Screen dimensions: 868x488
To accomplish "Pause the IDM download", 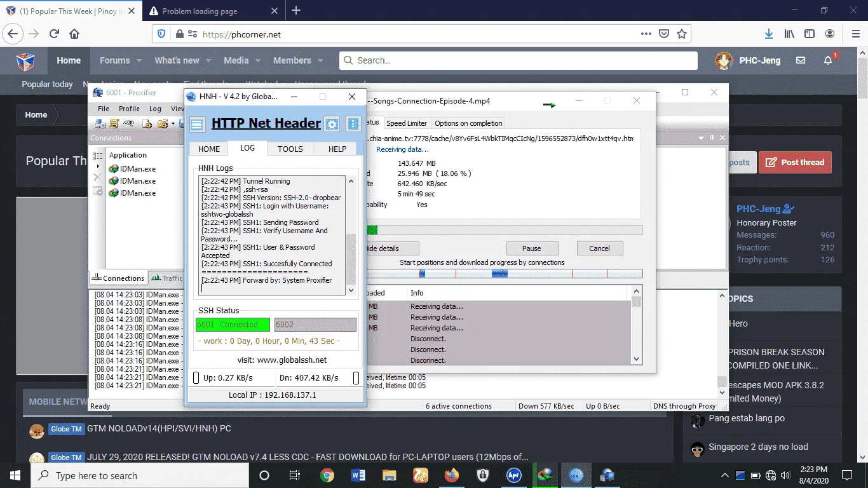I will [532, 248].
